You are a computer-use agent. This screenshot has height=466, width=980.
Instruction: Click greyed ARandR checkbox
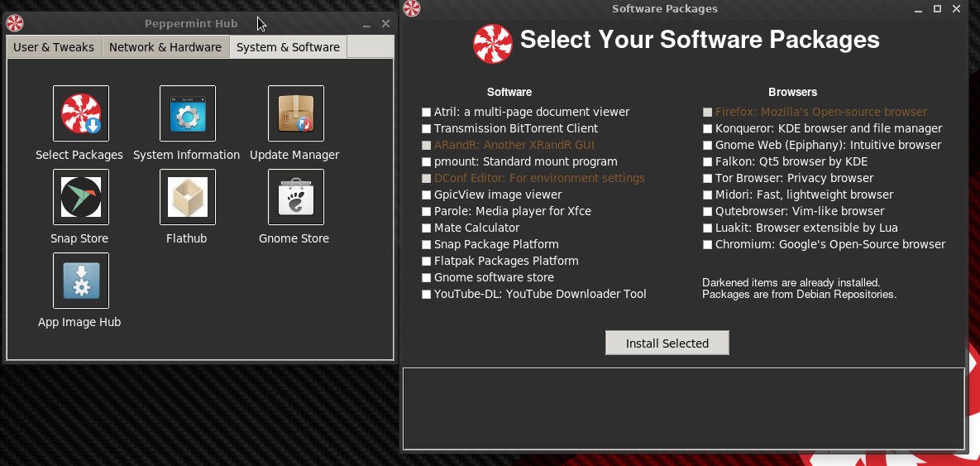tap(426, 145)
